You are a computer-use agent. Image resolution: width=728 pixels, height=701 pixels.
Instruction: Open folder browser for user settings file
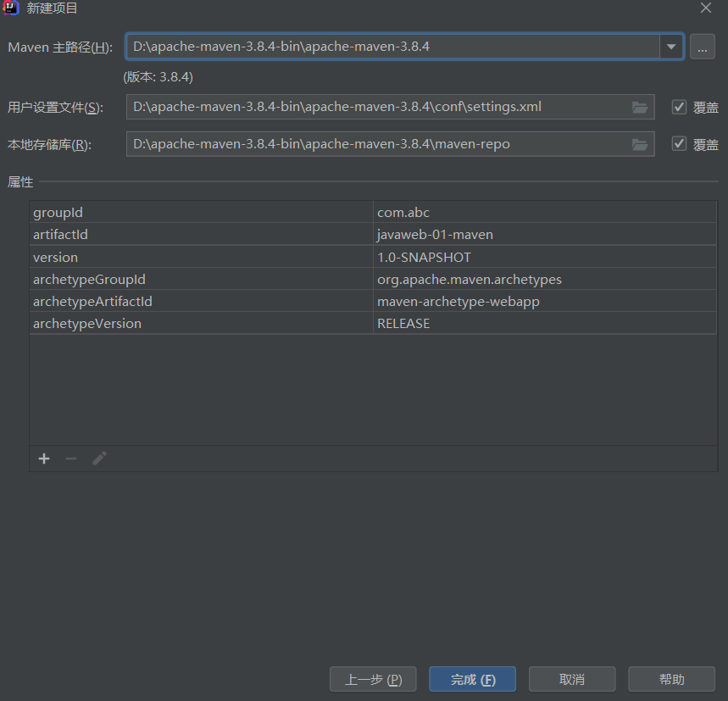pyautogui.click(x=640, y=108)
